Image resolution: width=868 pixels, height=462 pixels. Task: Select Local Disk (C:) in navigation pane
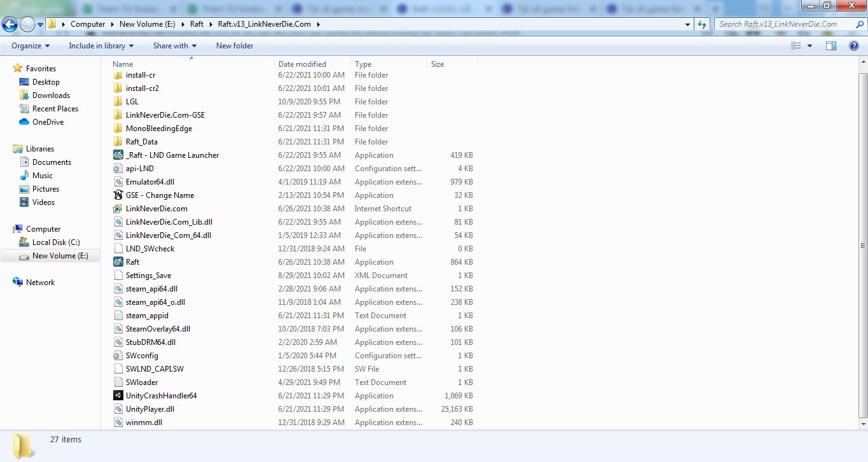point(56,242)
